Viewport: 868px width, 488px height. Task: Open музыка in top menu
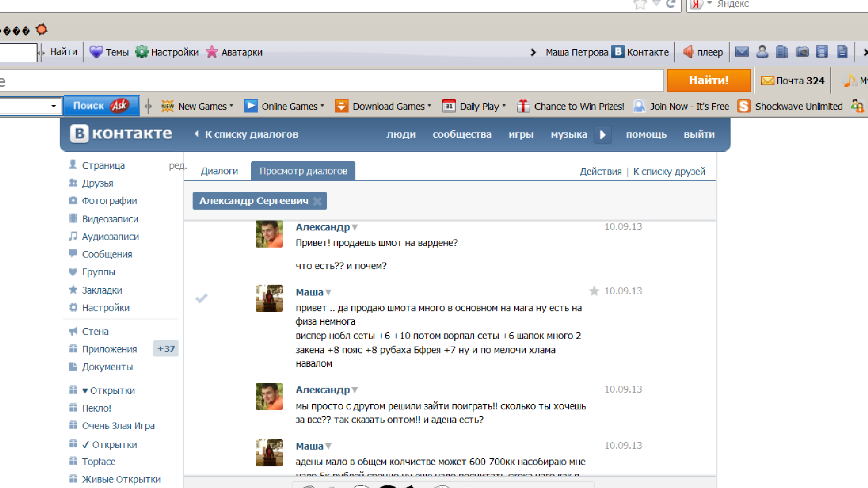coord(569,135)
